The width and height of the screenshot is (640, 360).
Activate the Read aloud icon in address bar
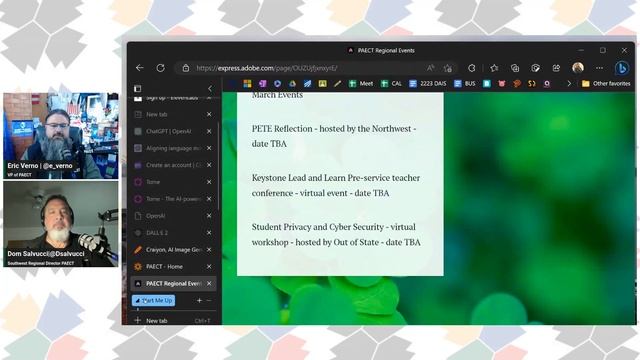tap(430, 68)
